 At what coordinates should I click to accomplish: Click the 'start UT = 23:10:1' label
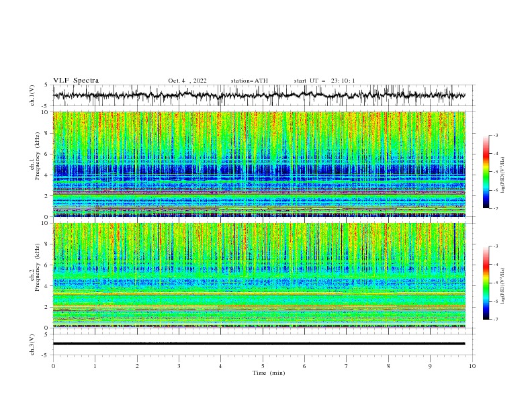[x=324, y=81]
